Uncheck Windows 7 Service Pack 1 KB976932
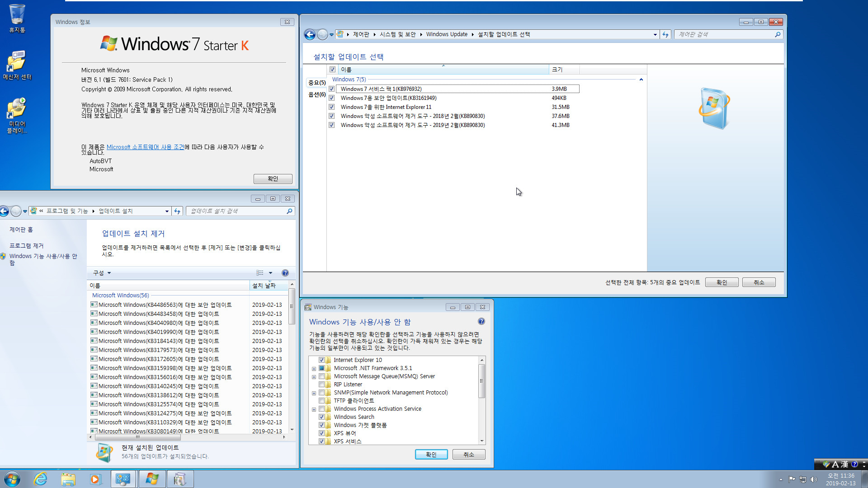Image resolution: width=868 pixels, height=488 pixels. click(332, 89)
